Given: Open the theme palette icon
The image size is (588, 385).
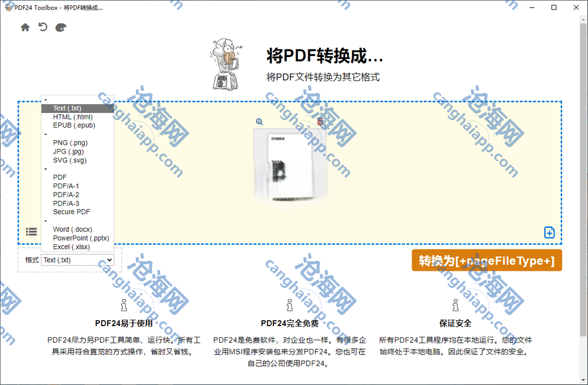Looking at the screenshot, I should tap(61, 28).
